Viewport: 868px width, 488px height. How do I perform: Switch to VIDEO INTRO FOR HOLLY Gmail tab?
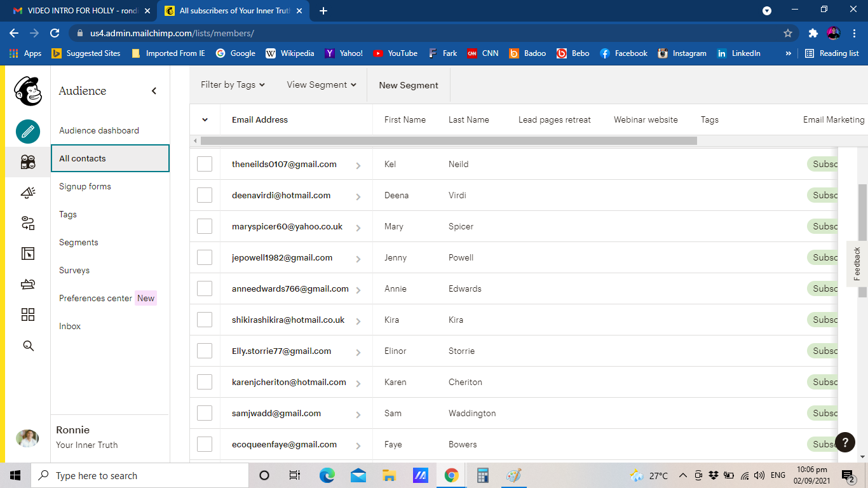point(81,11)
